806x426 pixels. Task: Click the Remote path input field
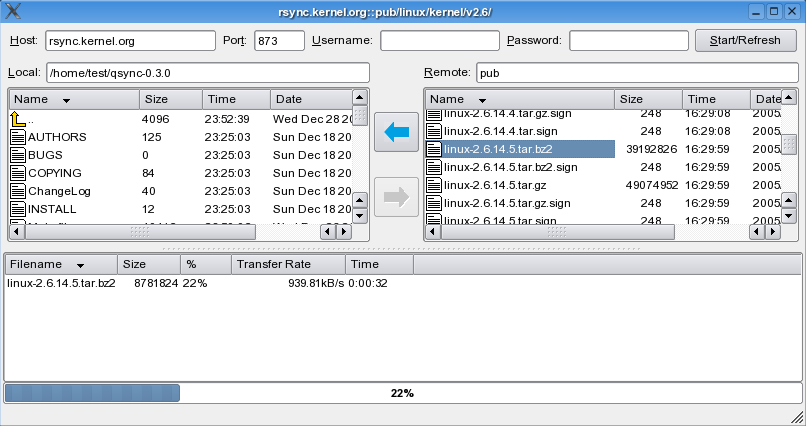[637, 72]
